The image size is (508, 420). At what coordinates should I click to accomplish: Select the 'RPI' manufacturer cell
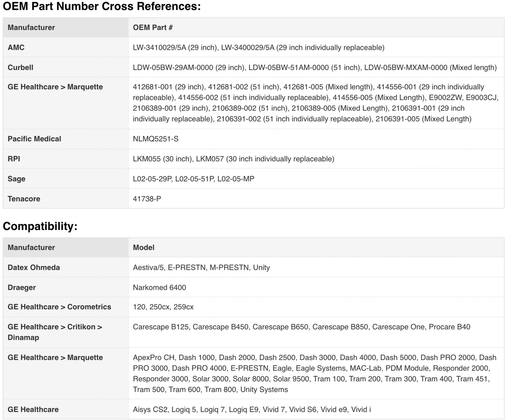pos(66,159)
